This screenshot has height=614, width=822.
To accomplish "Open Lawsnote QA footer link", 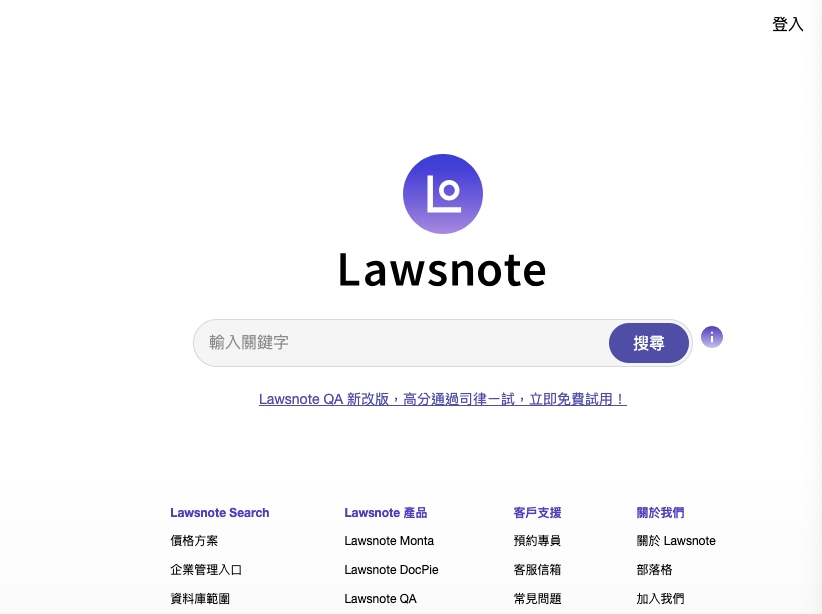I will click(380, 598).
